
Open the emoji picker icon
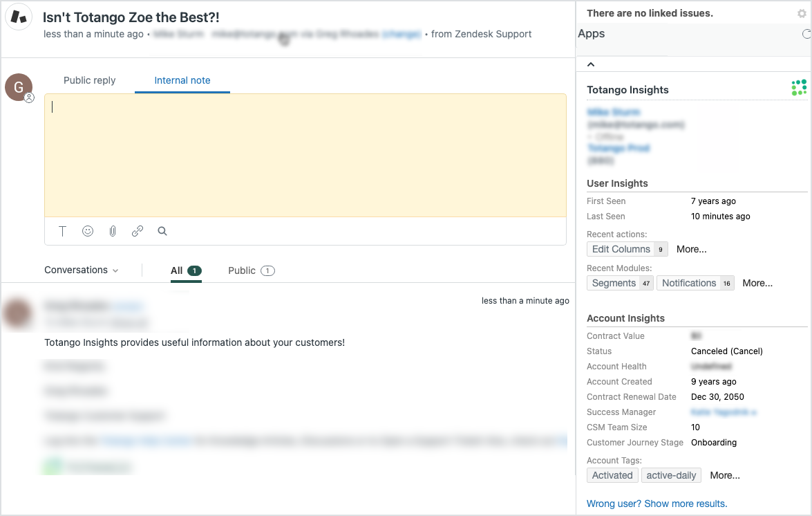click(x=88, y=232)
